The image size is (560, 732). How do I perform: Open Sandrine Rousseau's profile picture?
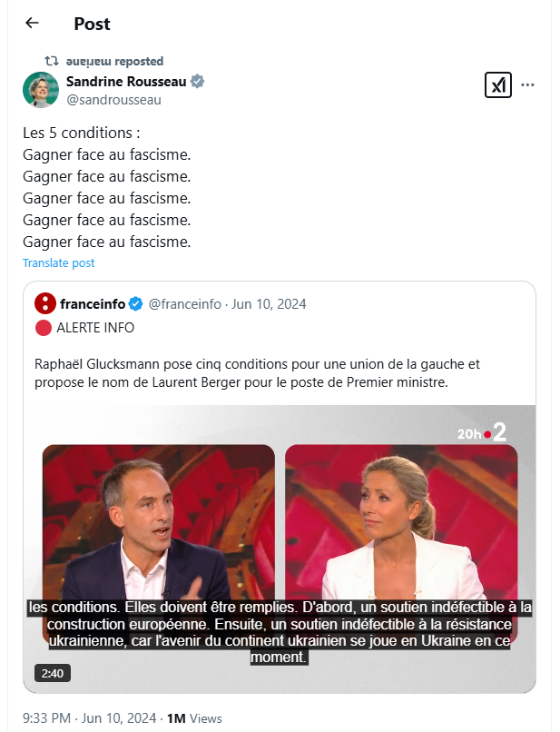point(41,90)
